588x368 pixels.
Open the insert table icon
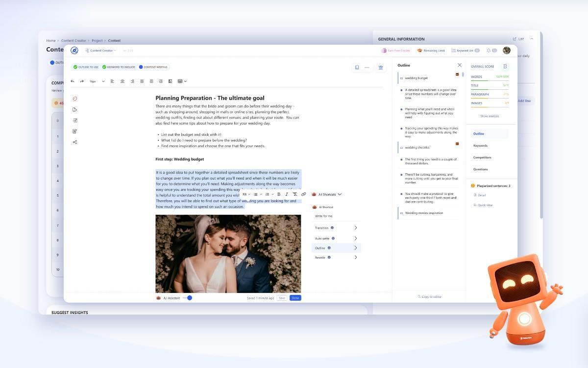coord(180,81)
